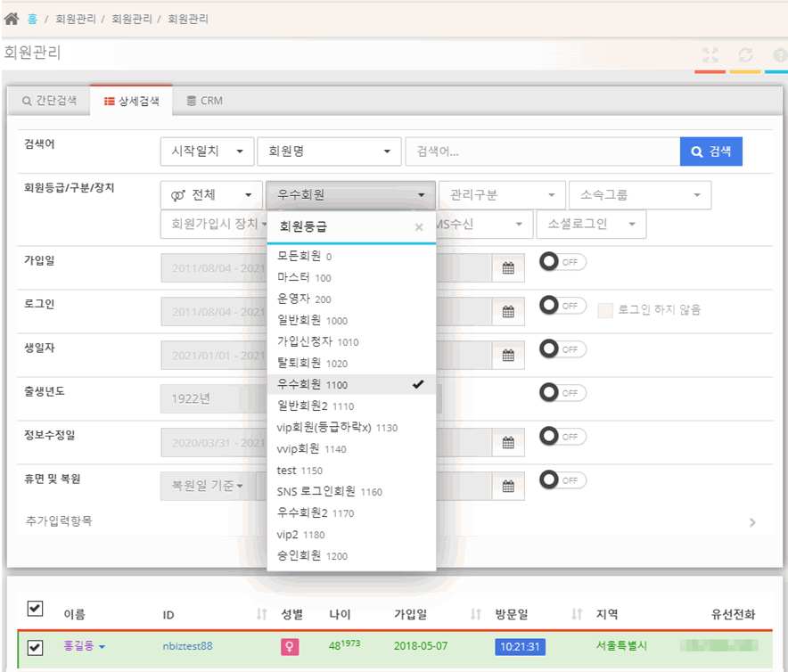The height and width of the screenshot is (672, 788).
Task: Open the nbiztest88 ID link
Action: tap(187, 646)
